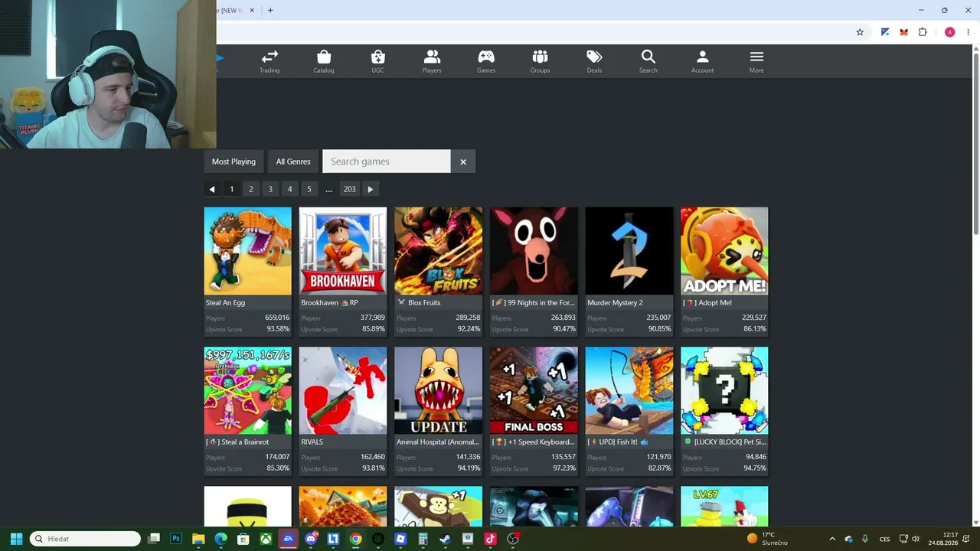Go to previous page arrow in pagination
The image size is (980, 551).
click(212, 189)
